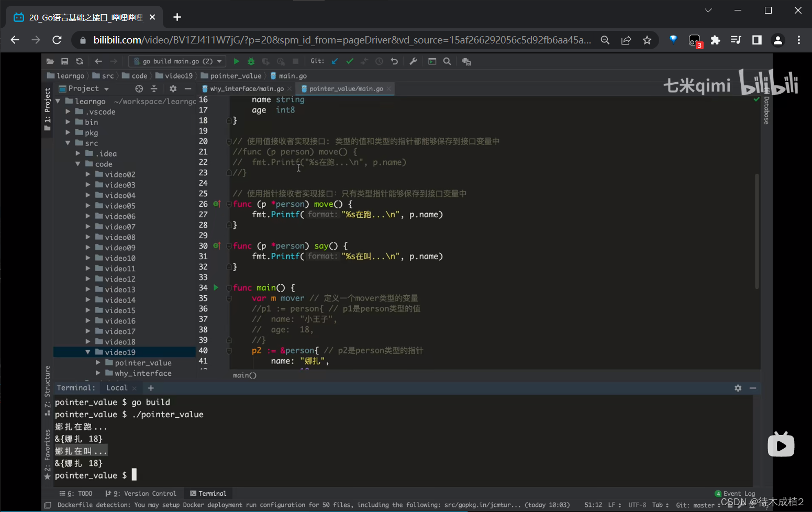Open the Terminal tool window tab

click(x=208, y=493)
